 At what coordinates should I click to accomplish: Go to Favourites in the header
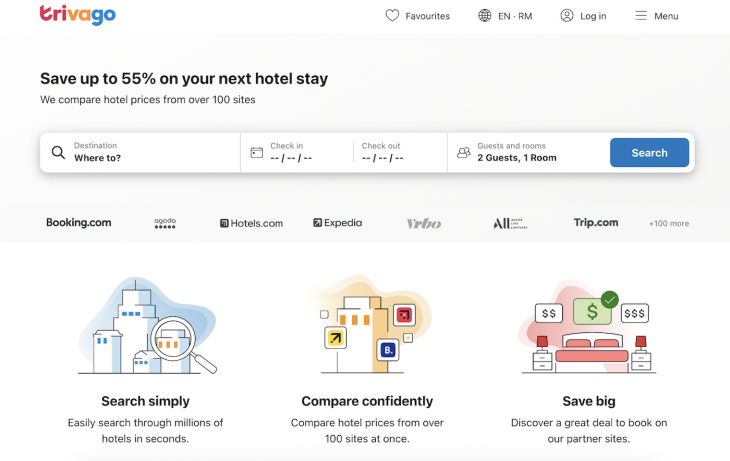(x=427, y=16)
